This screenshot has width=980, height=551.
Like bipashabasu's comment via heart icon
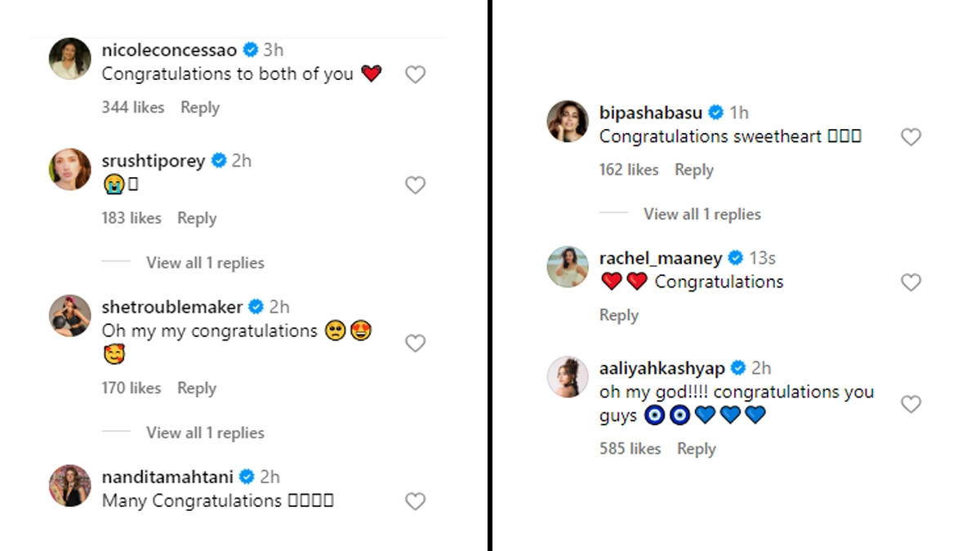pos(911,137)
